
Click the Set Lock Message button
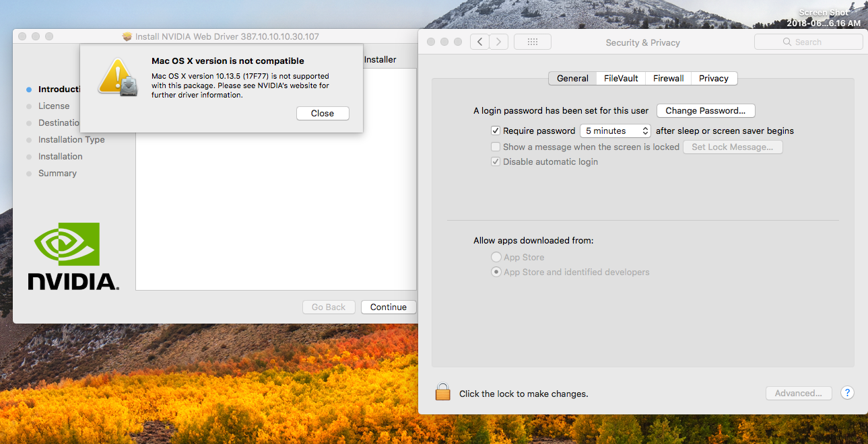733,147
